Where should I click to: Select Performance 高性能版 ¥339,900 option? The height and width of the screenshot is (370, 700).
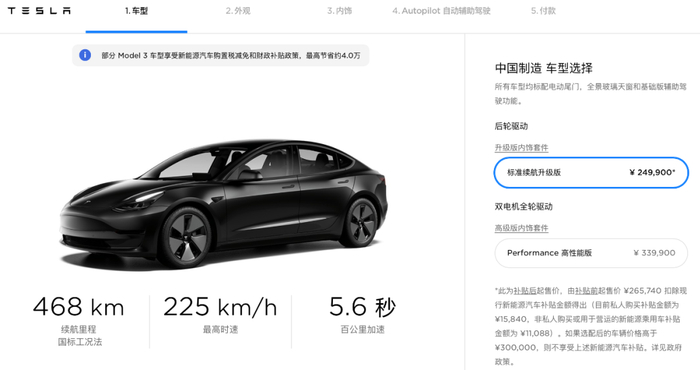[591, 253]
